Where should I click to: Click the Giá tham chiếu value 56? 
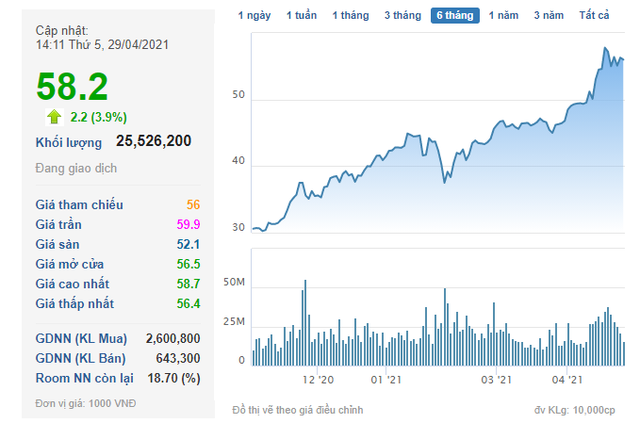(193, 204)
